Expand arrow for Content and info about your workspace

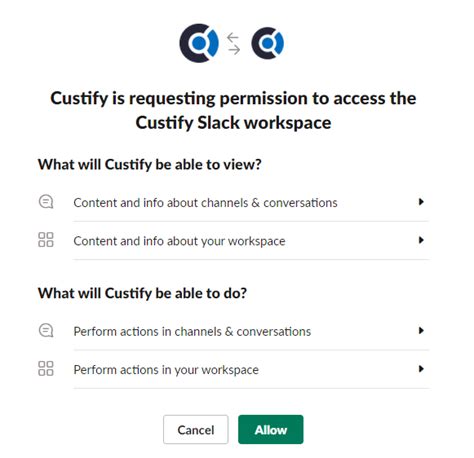421,240
